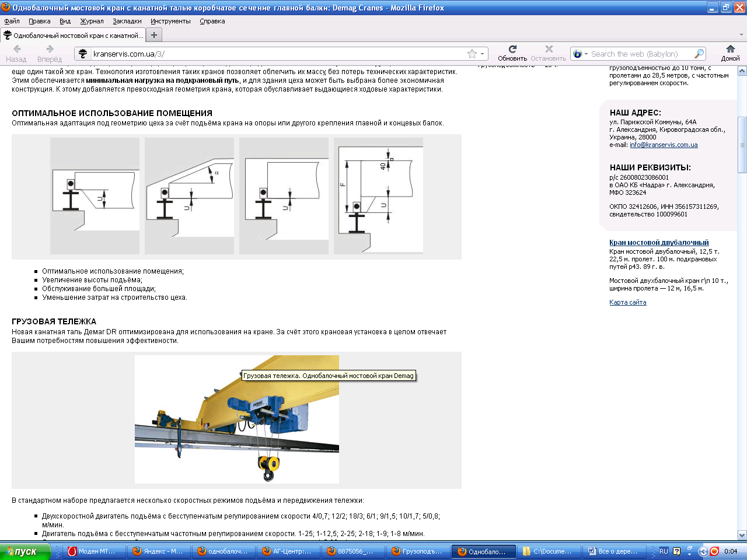Switch to Яндекс Firefox taskbar window
This screenshot has height=560, width=747.
coord(159,551)
